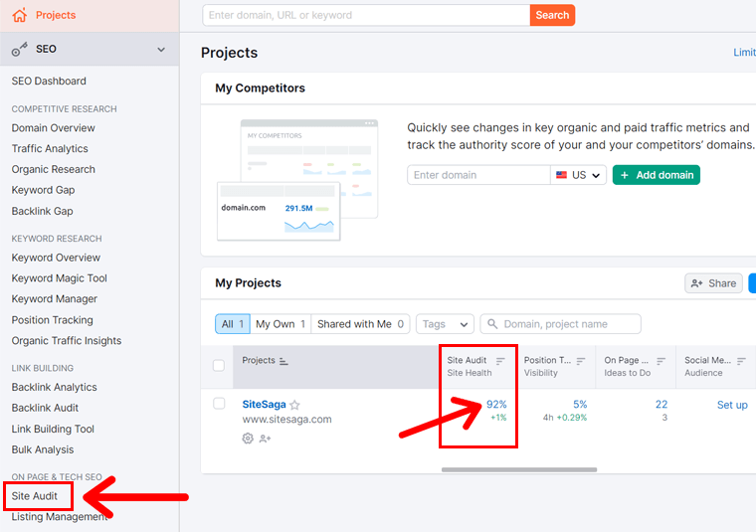
Task: Collapse the SEO section chevron
Action: click(161, 49)
